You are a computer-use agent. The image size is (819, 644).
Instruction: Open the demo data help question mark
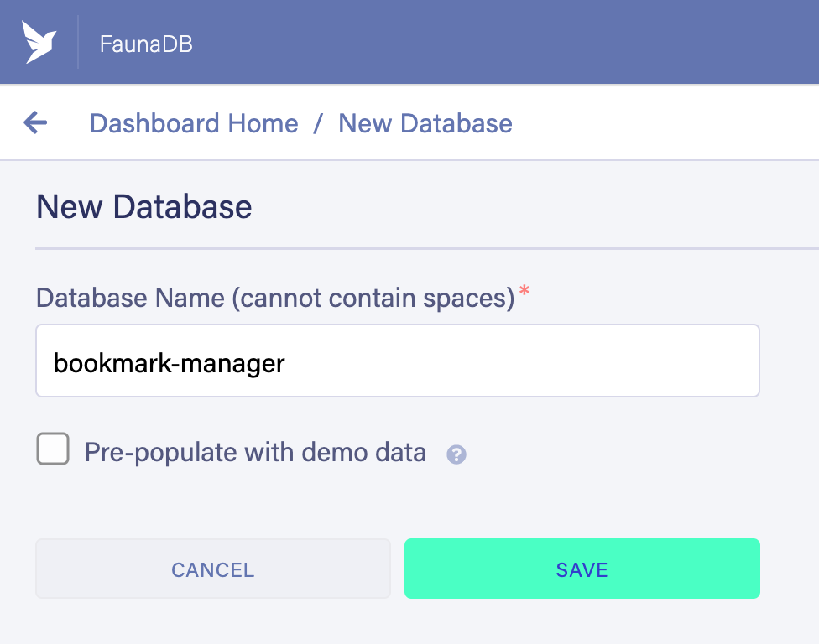456,454
